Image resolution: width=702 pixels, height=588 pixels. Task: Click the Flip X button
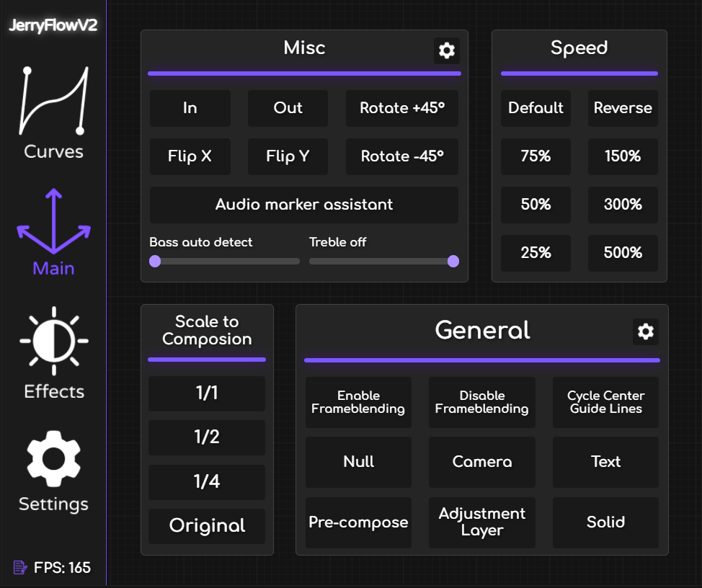[x=190, y=156]
